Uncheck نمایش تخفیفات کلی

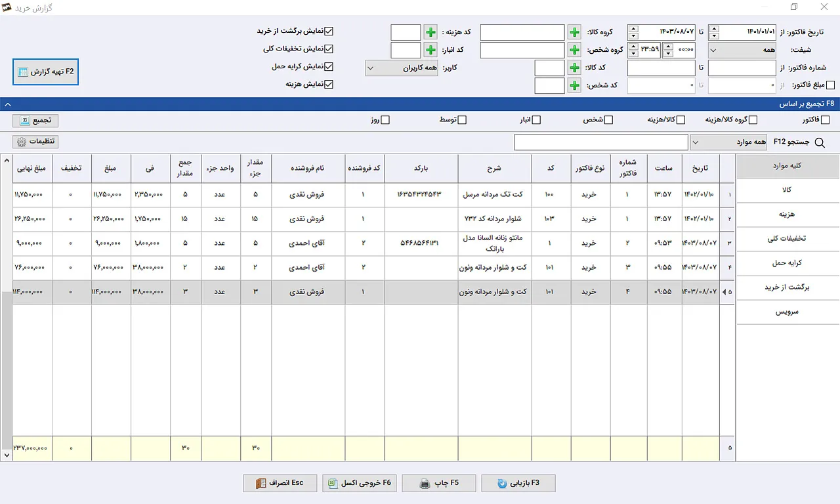click(x=329, y=49)
